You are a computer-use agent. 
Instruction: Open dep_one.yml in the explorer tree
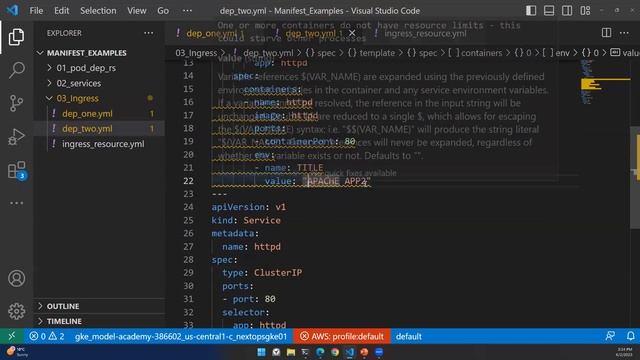click(x=87, y=114)
